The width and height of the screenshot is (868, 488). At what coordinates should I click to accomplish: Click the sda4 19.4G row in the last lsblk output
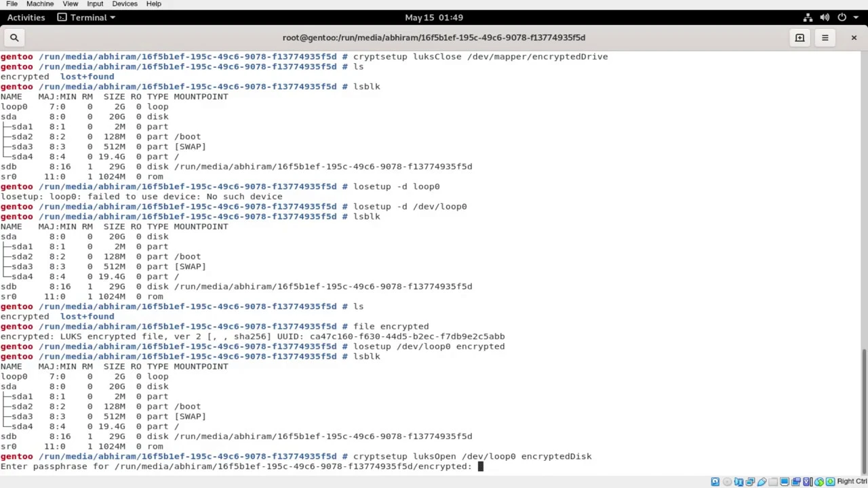(x=90, y=426)
